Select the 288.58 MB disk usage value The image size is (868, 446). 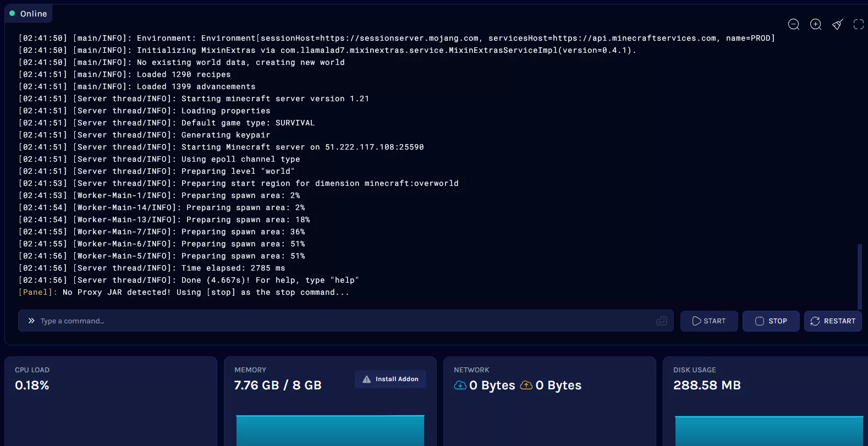[707, 386]
